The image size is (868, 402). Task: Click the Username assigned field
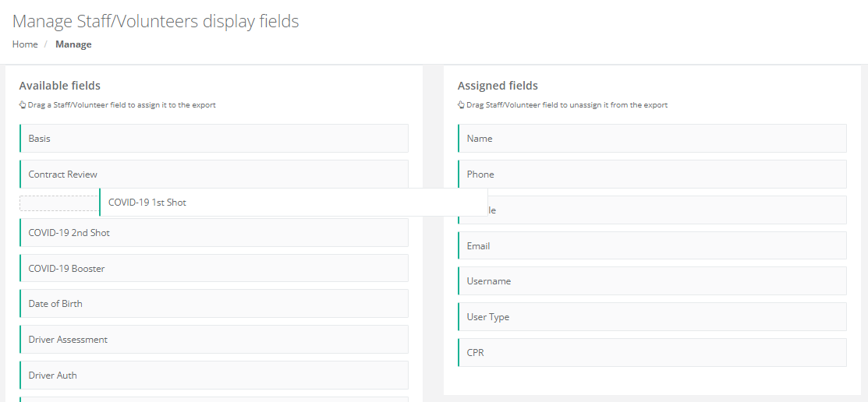coord(652,281)
